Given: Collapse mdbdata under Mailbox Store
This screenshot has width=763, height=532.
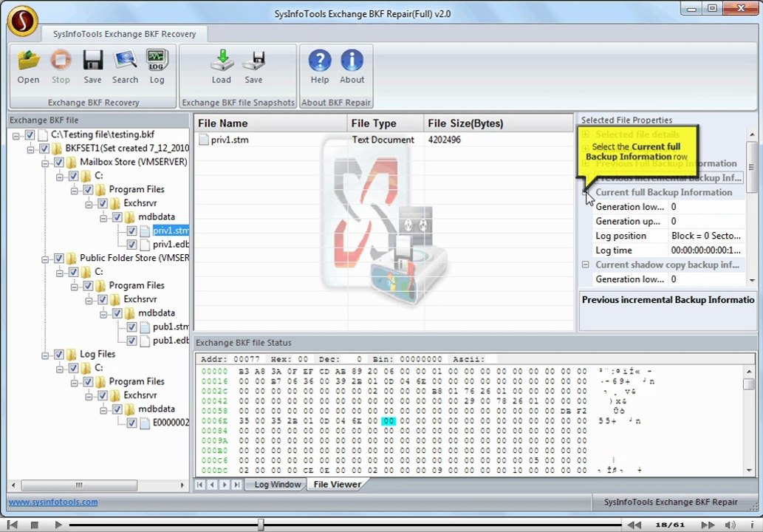Looking at the screenshot, I should coord(103,218).
